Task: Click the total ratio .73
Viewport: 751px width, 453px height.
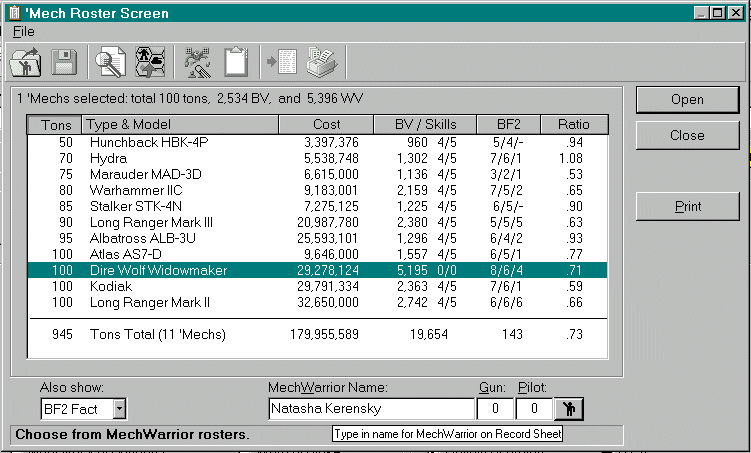Action: (574, 334)
